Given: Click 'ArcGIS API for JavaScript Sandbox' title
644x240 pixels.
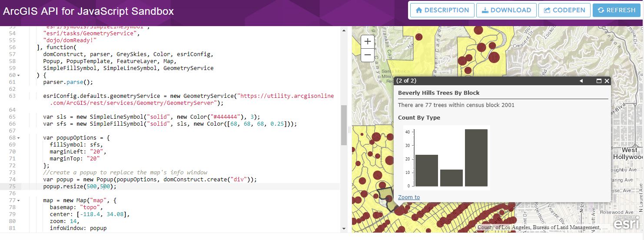Looking at the screenshot, I should (89, 11).
